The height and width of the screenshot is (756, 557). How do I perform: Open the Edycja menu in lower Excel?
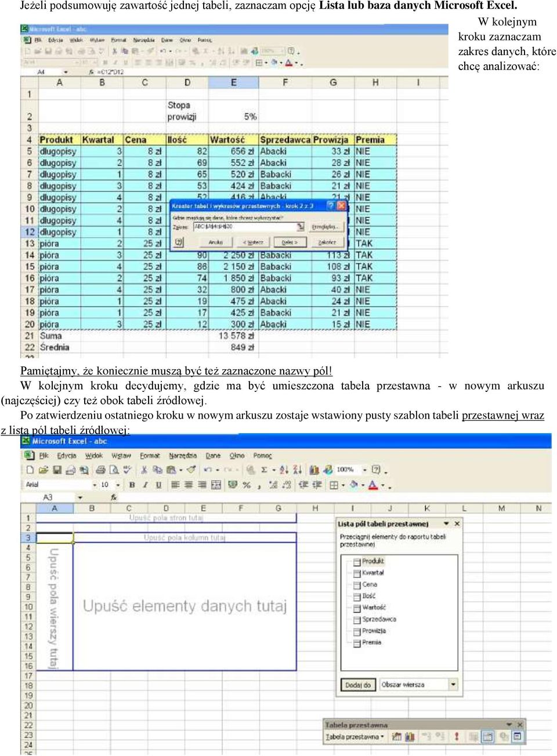coord(67,456)
